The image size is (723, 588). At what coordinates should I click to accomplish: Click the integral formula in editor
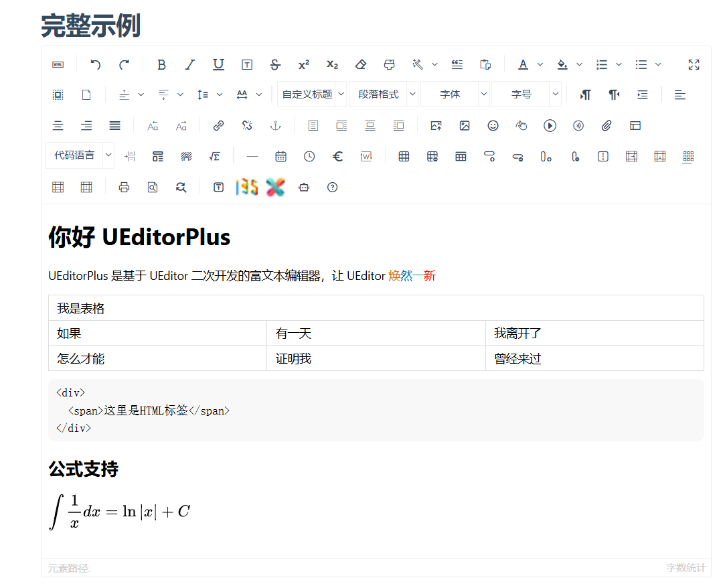[x=120, y=512]
